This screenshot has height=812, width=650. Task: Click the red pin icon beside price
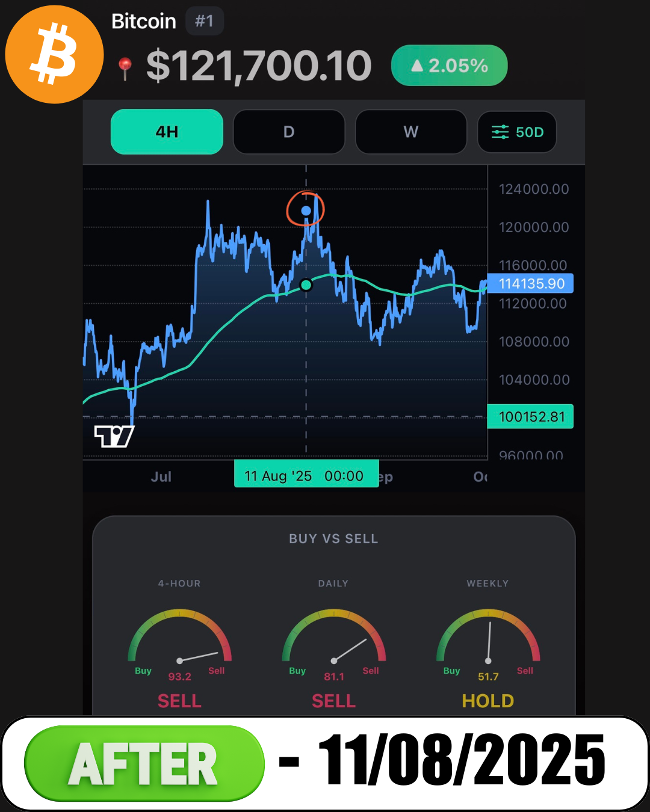[125, 68]
